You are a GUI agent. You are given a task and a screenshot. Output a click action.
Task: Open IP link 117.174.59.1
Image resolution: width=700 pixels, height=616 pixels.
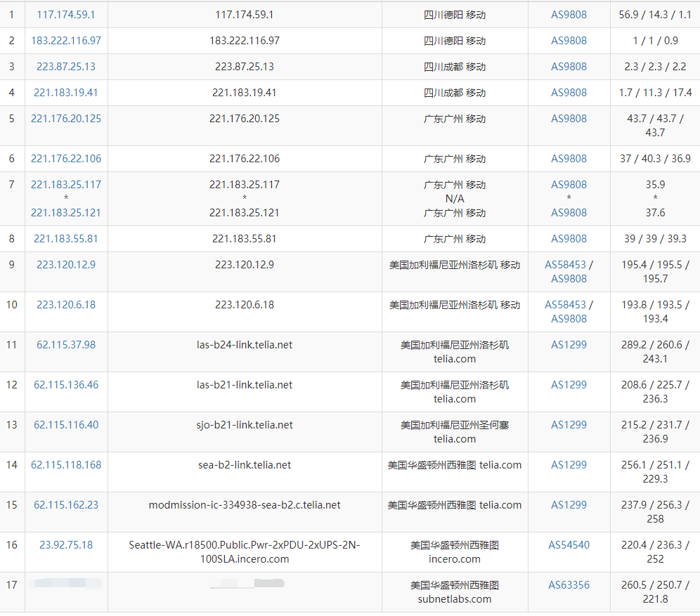[x=65, y=15]
